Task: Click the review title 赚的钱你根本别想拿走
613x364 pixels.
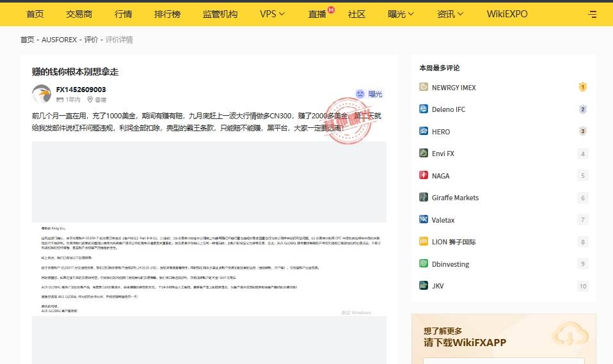Action: pyautogui.click(x=75, y=72)
